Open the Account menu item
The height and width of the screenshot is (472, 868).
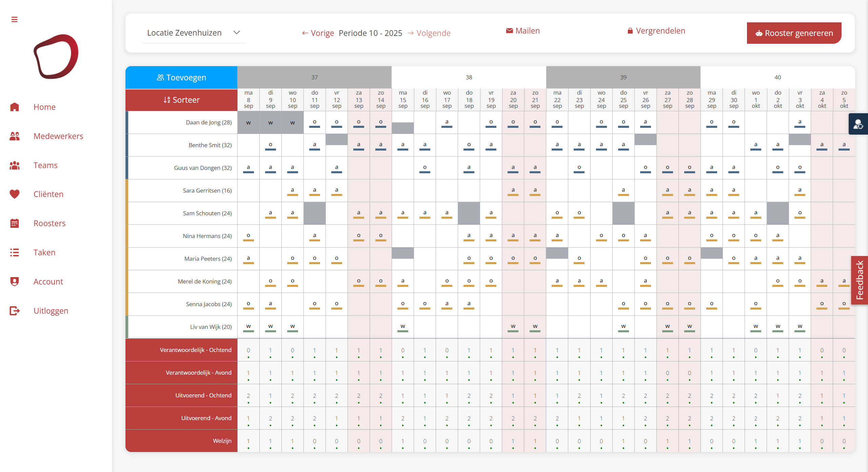click(48, 282)
